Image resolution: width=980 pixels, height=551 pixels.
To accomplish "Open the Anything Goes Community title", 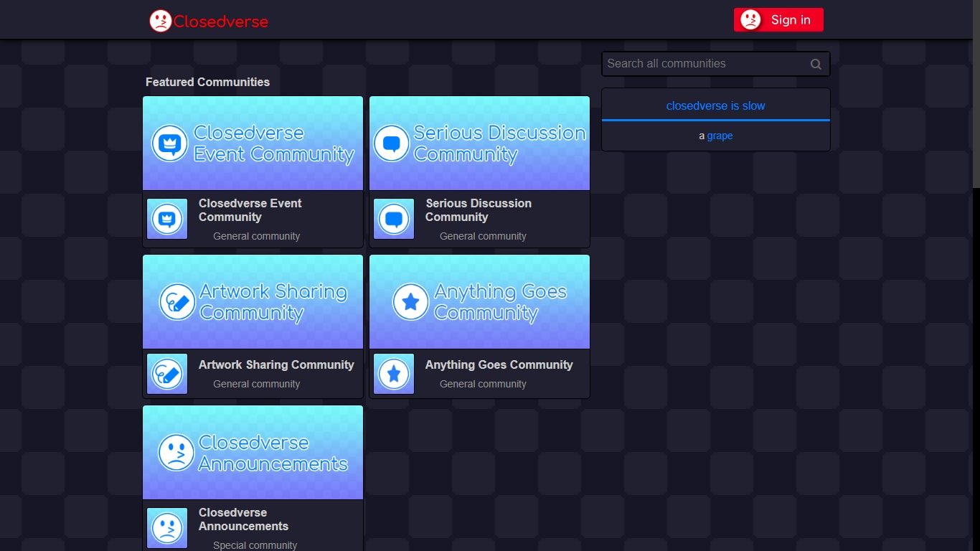I will (499, 364).
